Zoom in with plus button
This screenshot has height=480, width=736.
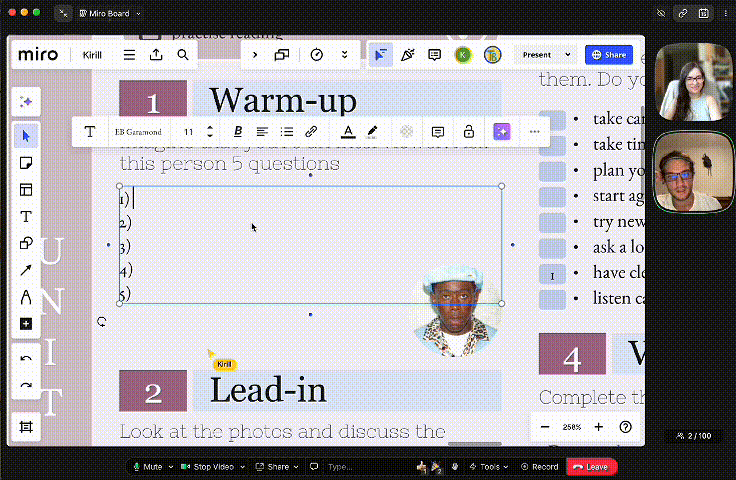(x=598, y=427)
